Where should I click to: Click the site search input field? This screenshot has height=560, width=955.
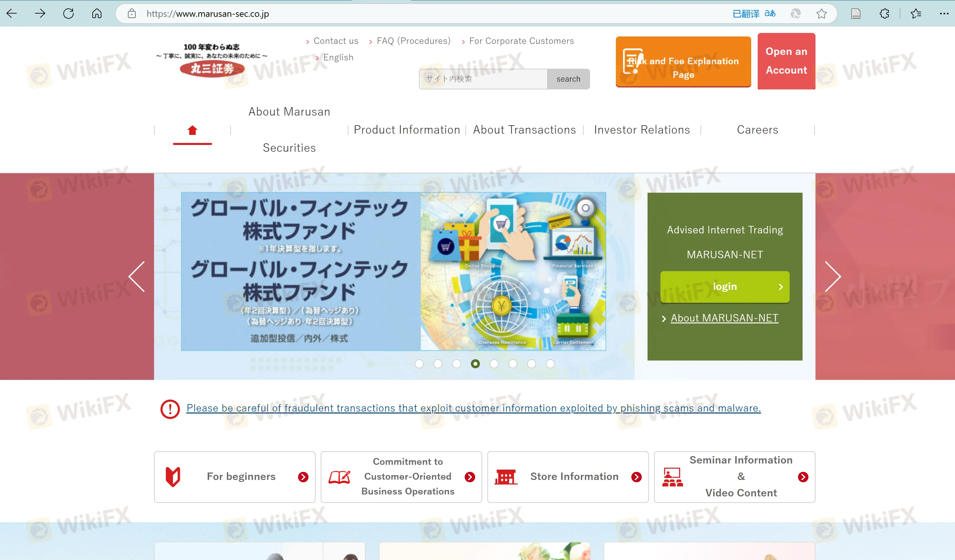(x=483, y=79)
